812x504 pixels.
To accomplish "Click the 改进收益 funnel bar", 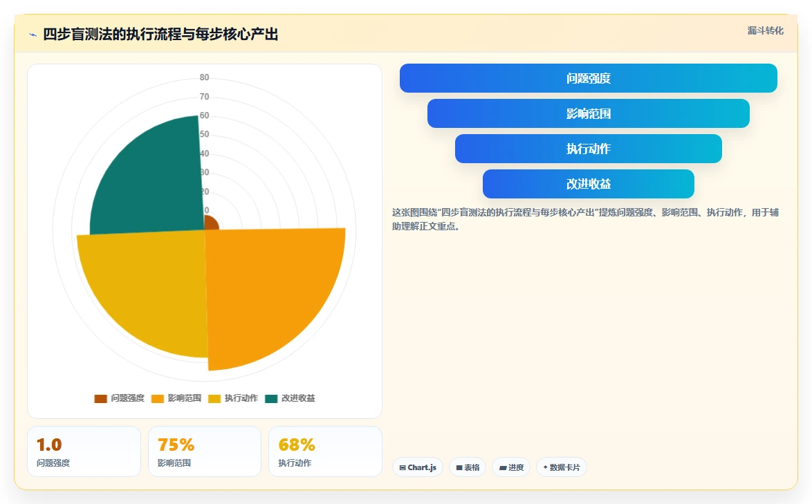I will (x=589, y=184).
